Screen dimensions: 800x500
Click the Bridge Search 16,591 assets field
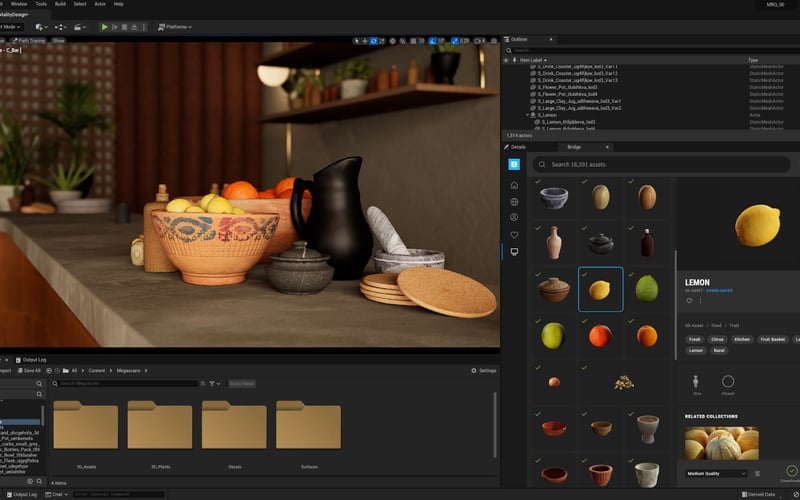pos(661,164)
